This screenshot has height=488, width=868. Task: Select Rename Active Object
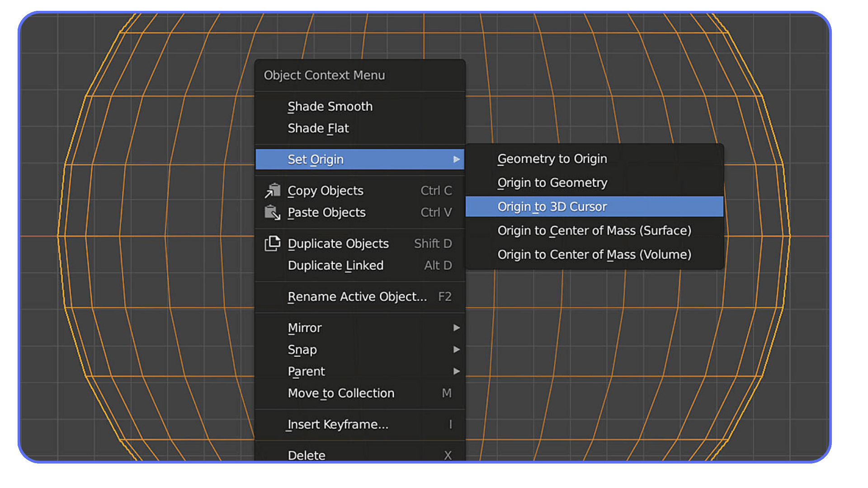tap(357, 296)
